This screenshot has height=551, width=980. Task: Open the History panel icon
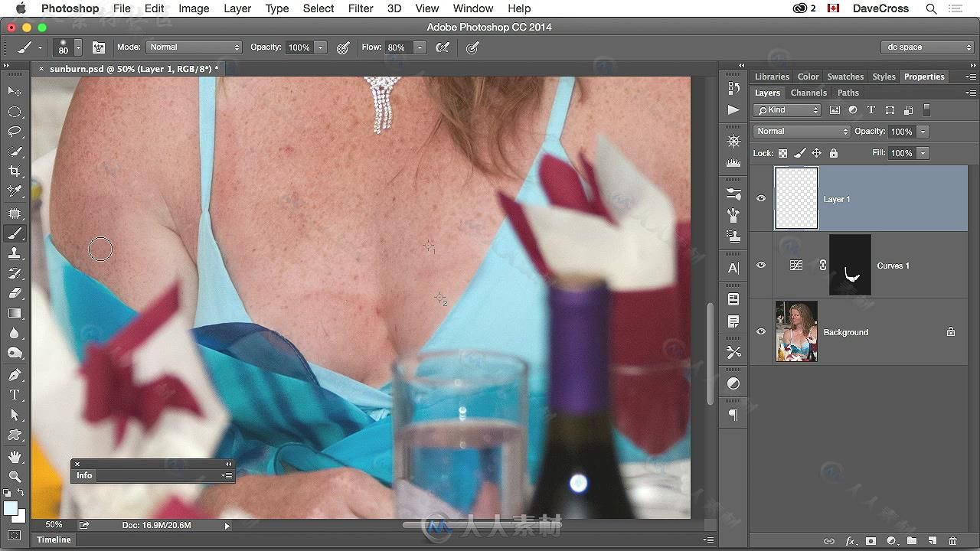733,88
